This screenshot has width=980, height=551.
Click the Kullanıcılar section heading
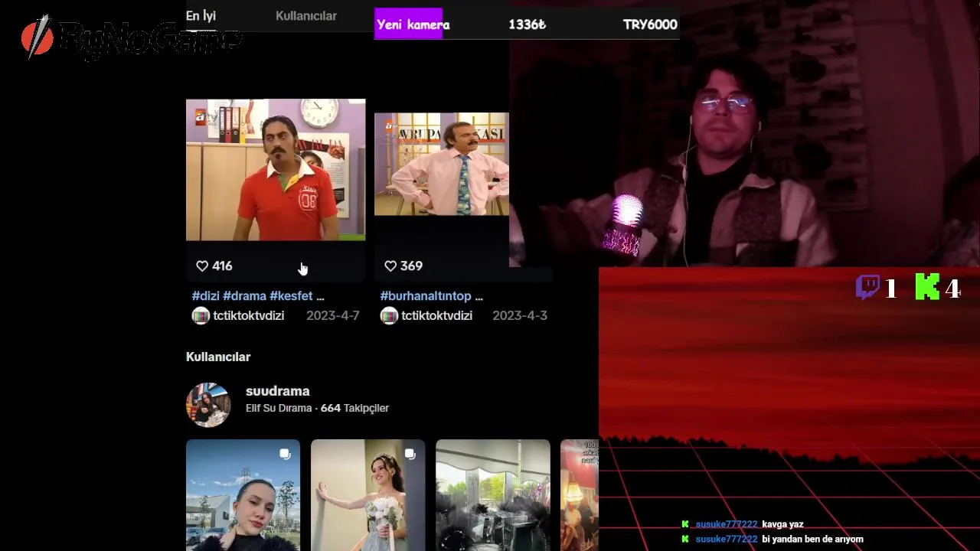tap(218, 357)
